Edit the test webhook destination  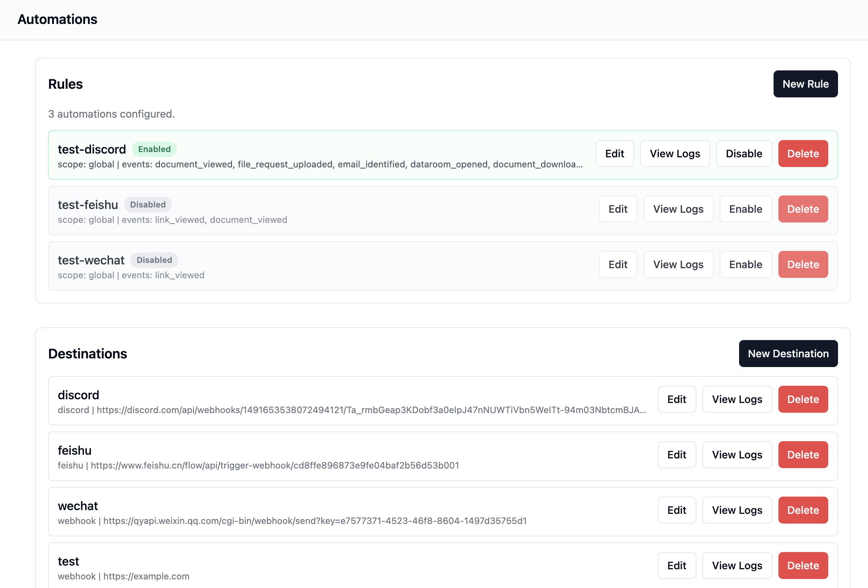(x=677, y=566)
